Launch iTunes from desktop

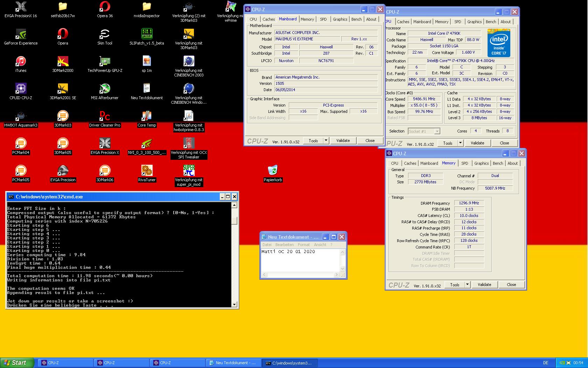21,64
